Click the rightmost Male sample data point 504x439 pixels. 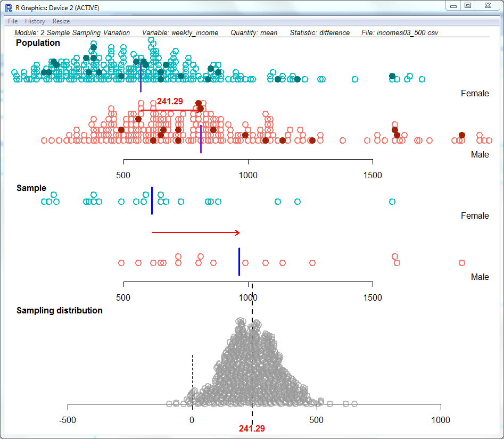462,263
